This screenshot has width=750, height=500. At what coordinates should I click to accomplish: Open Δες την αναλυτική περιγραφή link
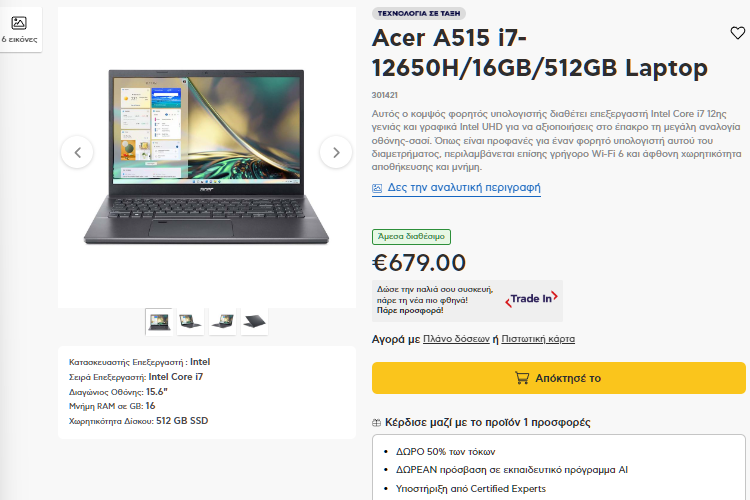pos(464,188)
